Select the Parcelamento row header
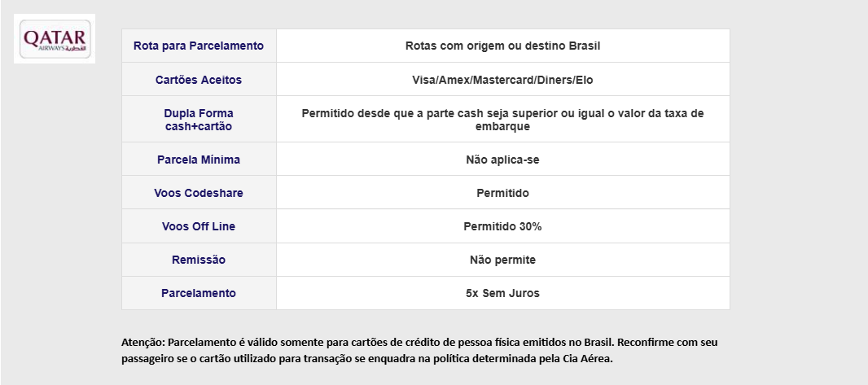The image size is (868, 385). (x=199, y=293)
